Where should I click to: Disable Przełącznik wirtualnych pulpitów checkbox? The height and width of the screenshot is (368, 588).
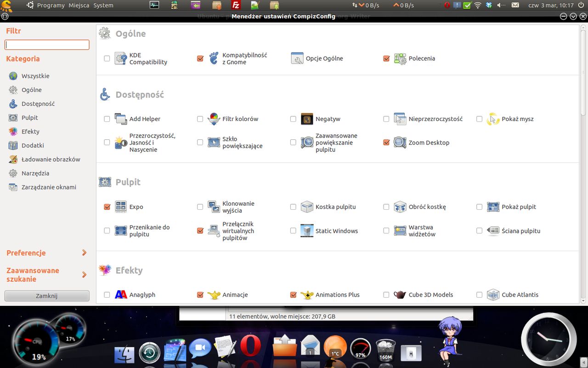point(200,231)
